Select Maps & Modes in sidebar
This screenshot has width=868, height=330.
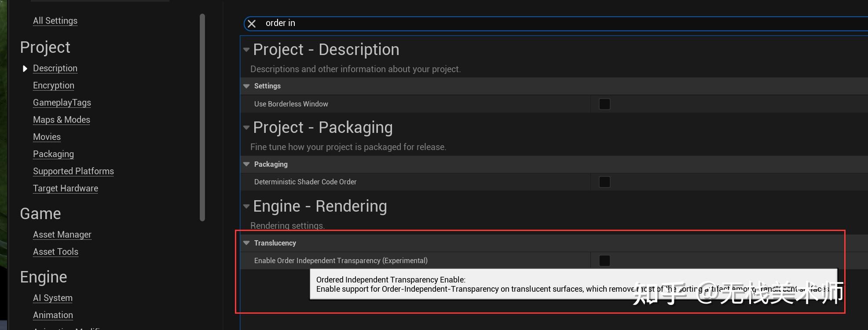point(62,120)
